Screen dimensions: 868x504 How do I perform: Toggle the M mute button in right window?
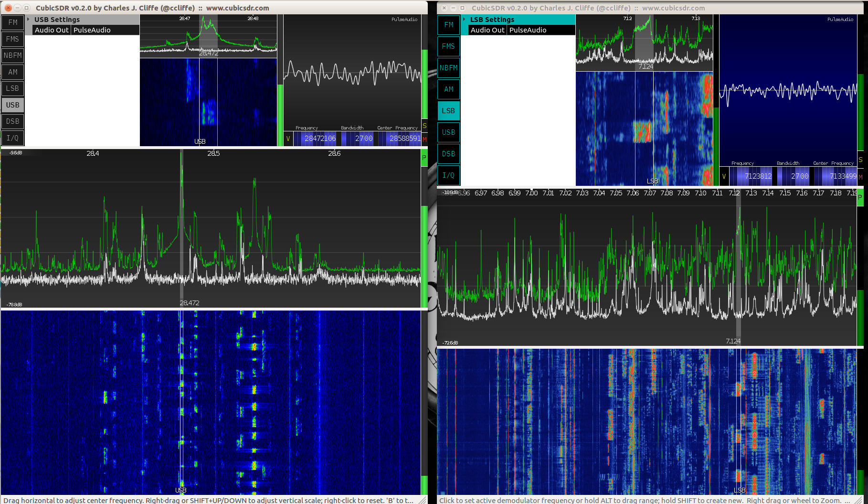point(860,177)
